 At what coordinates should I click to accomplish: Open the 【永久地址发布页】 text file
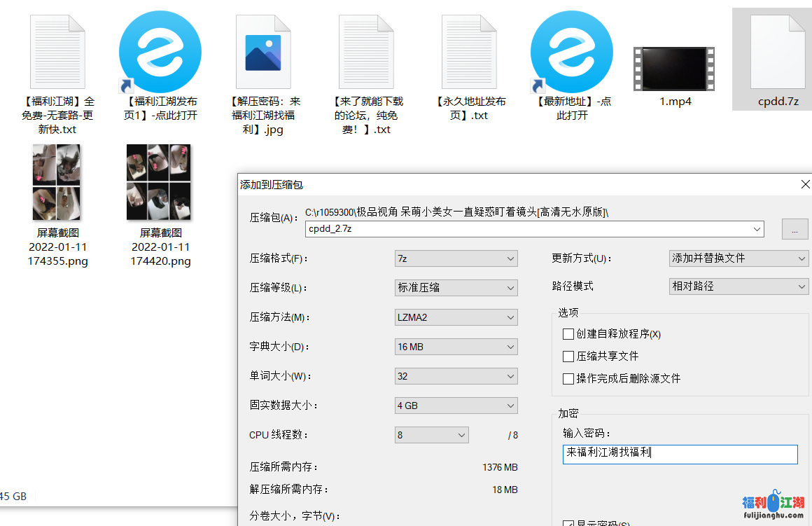pyautogui.click(x=468, y=50)
